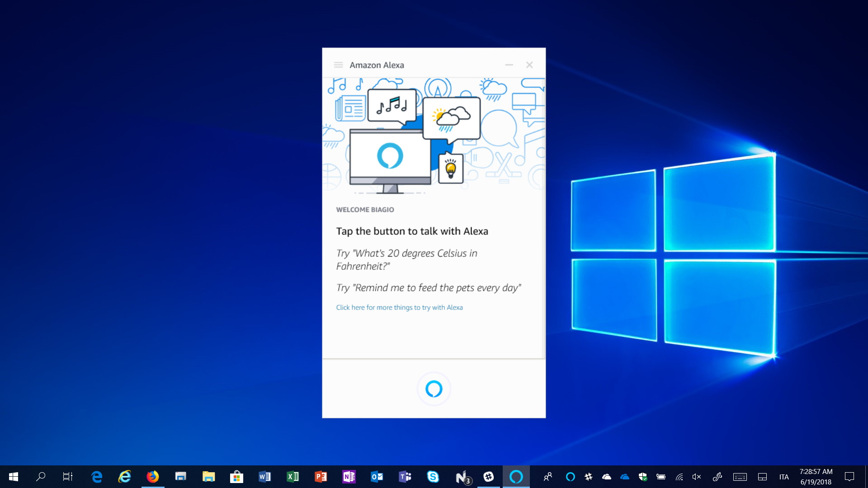This screenshot has width=868, height=488.
Task: Click the touchpad tray icon
Action: 763,477
